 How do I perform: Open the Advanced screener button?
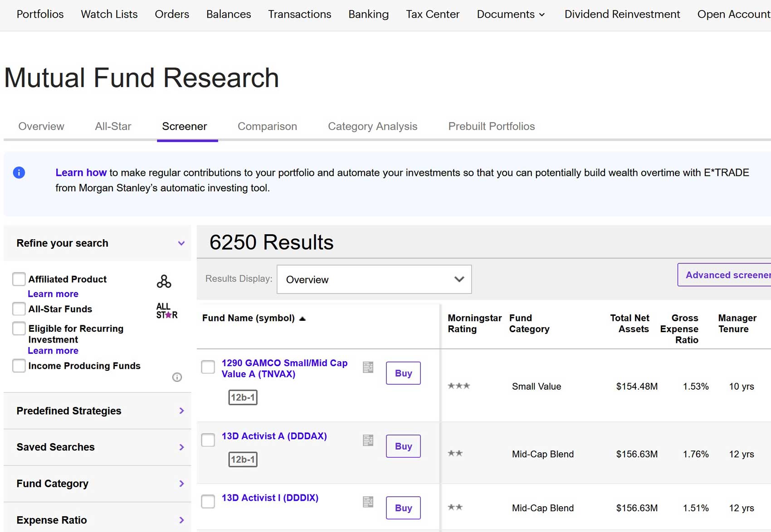pyautogui.click(x=724, y=275)
